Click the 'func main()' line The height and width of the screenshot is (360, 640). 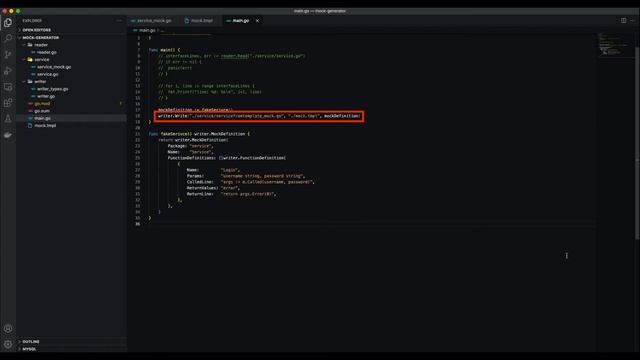[164, 50]
